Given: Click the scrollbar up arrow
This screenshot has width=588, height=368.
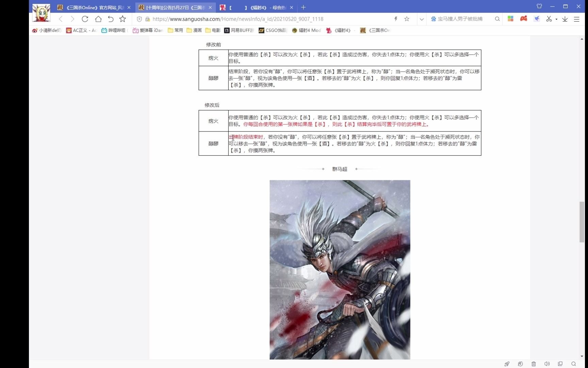Looking at the screenshot, I should coord(582,39).
